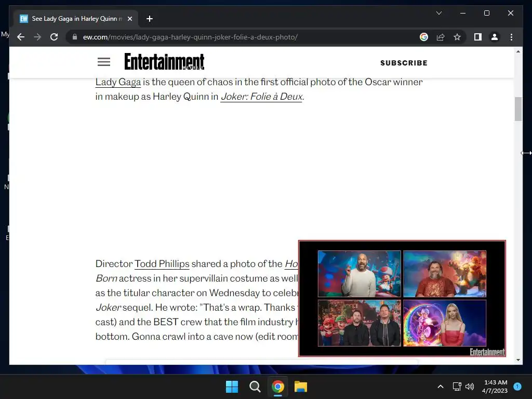This screenshot has height=399, width=532.
Task: View site information via the lock icon
Action: pyautogui.click(x=75, y=37)
